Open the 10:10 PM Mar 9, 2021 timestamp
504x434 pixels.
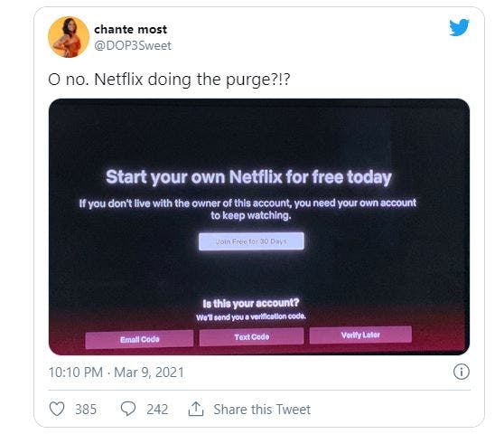tap(116, 373)
